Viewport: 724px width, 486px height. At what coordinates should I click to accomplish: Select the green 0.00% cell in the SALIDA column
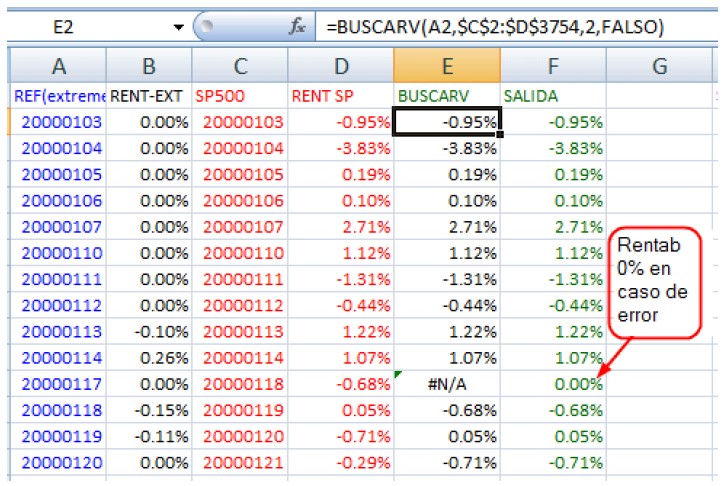coord(553,384)
